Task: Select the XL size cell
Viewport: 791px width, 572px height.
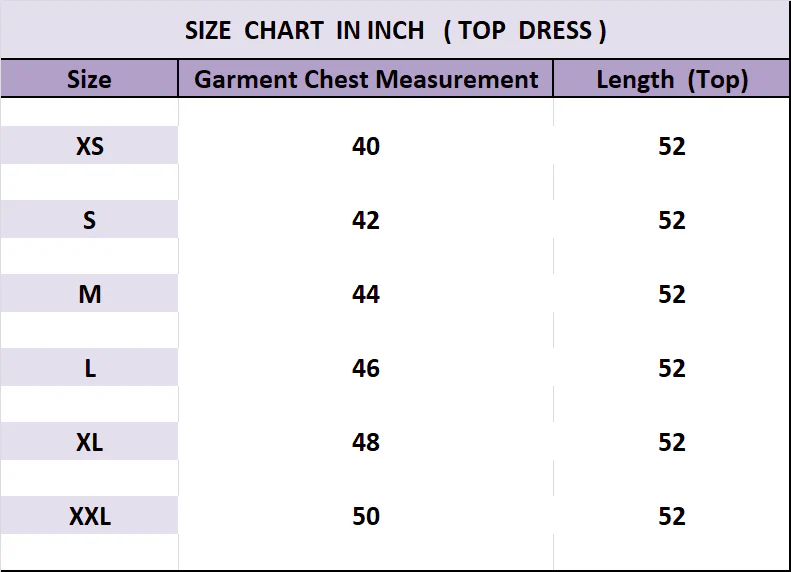Action: (89, 442)
